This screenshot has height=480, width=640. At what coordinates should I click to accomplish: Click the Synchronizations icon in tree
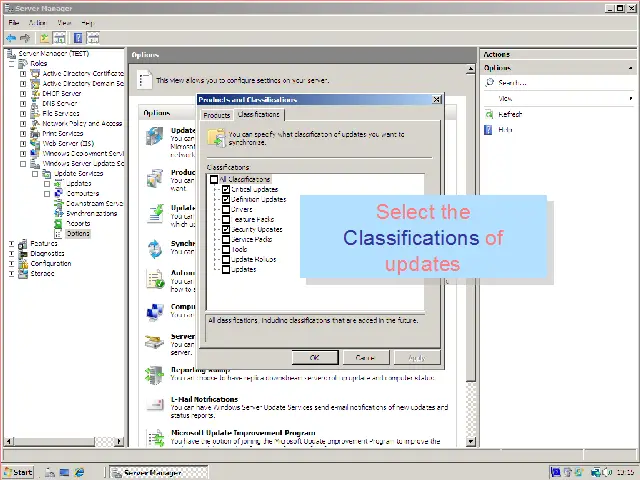coord(59,213)
